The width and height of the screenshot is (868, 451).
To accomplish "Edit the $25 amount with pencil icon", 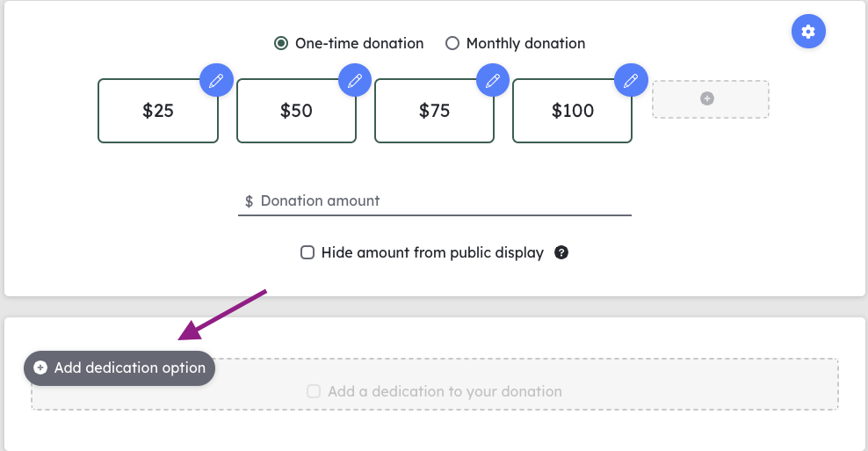I will (x=216, y=80).
